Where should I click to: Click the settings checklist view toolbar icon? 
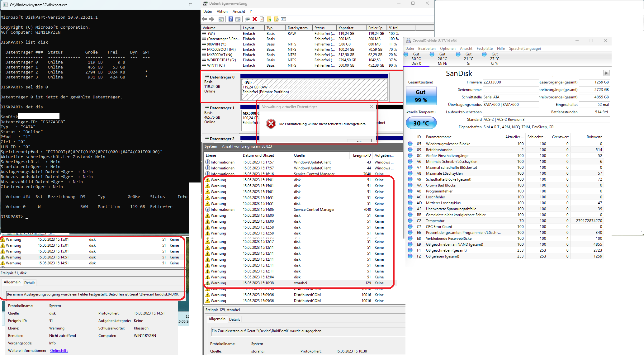click(283, 19)
